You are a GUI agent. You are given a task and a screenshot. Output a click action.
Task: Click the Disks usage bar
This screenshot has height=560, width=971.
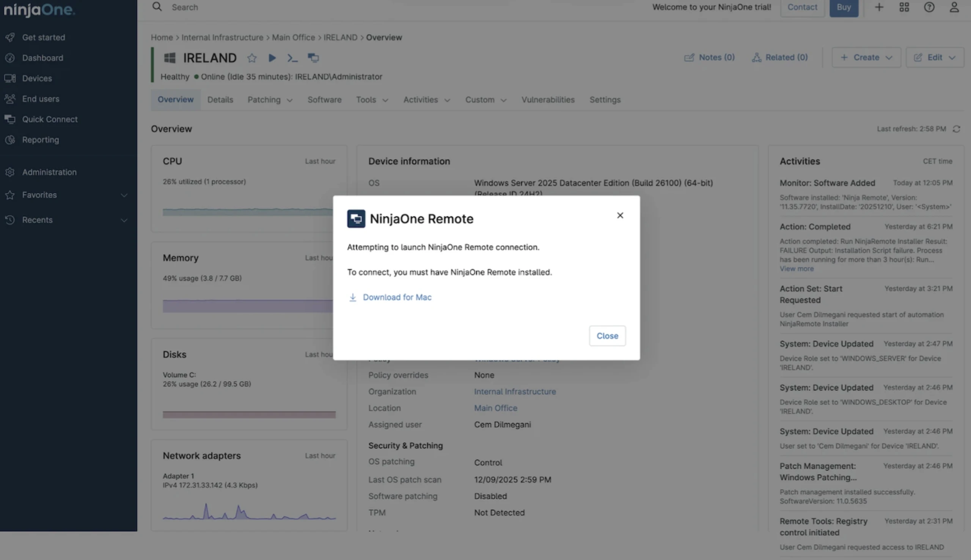point(249,415)
